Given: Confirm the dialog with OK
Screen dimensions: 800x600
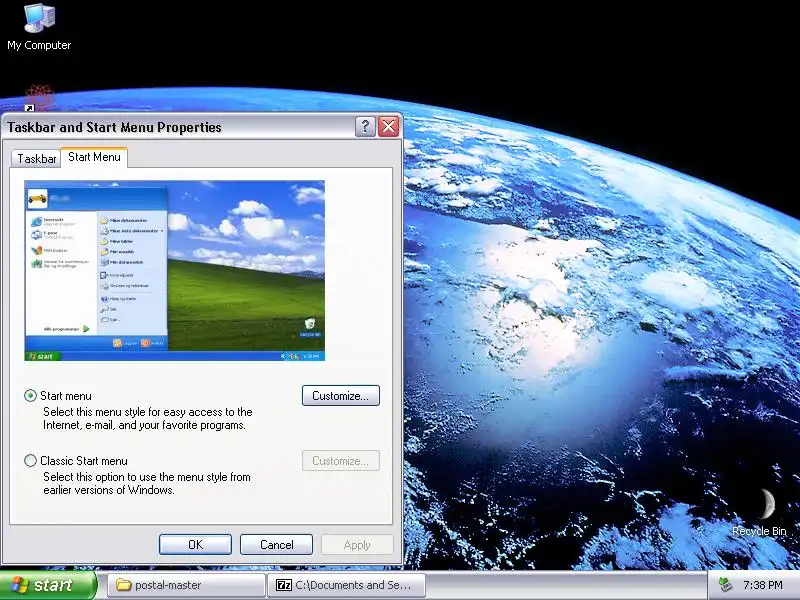Looking at the screenshot, I should click(x=195, y=544).
